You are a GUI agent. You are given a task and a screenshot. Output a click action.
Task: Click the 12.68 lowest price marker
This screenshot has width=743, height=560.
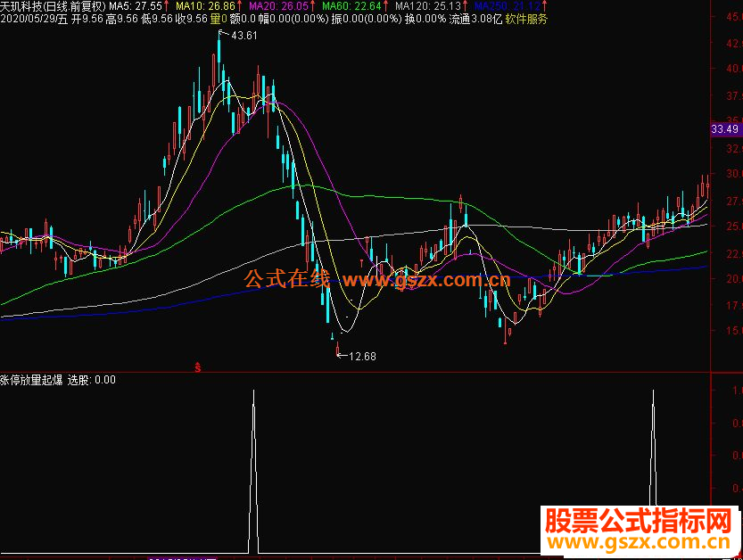(362, 357)
